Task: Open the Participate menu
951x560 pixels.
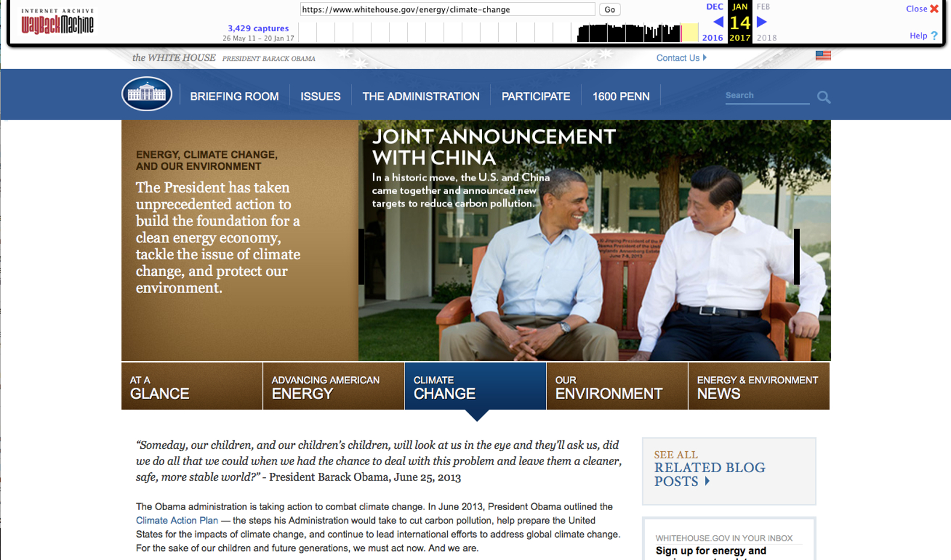Action: (536, 96)
